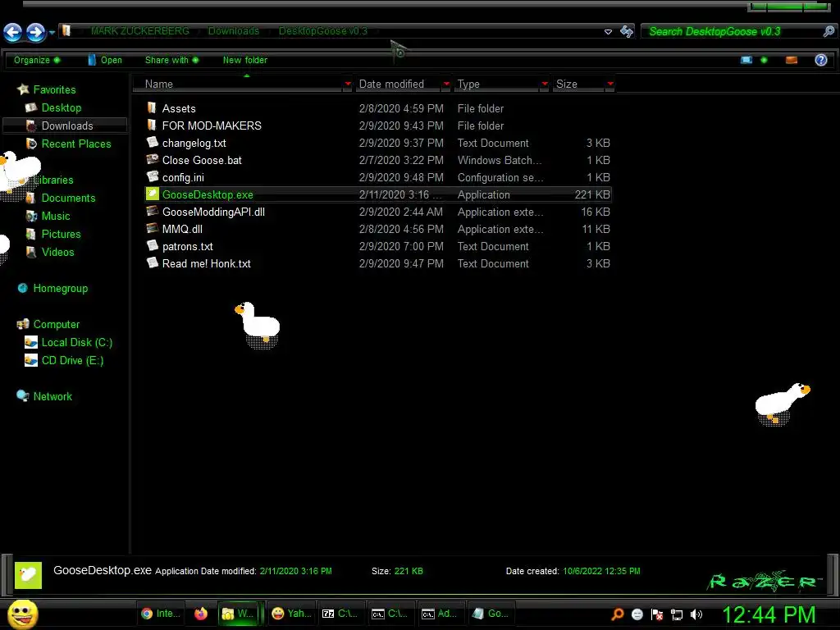Click the Open toolbar button
The image size is (840, 630).
pyautogui.click(x=105, y=60)
